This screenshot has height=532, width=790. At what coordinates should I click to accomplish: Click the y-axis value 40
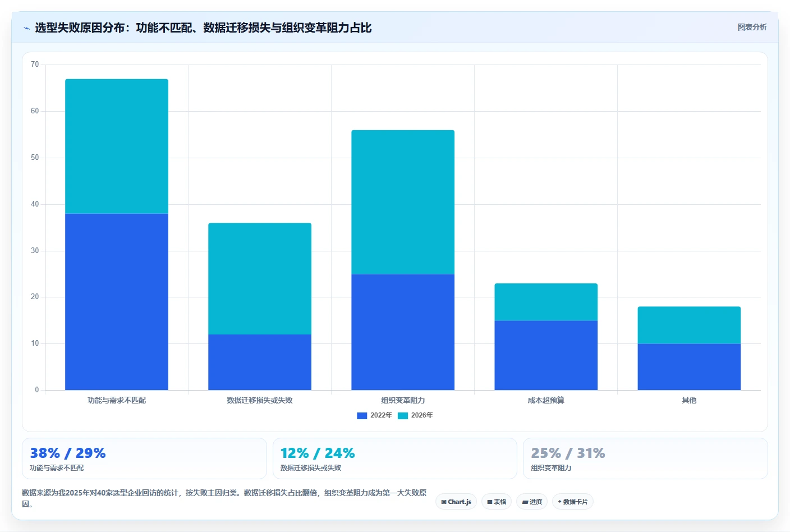tap(35, 204)
